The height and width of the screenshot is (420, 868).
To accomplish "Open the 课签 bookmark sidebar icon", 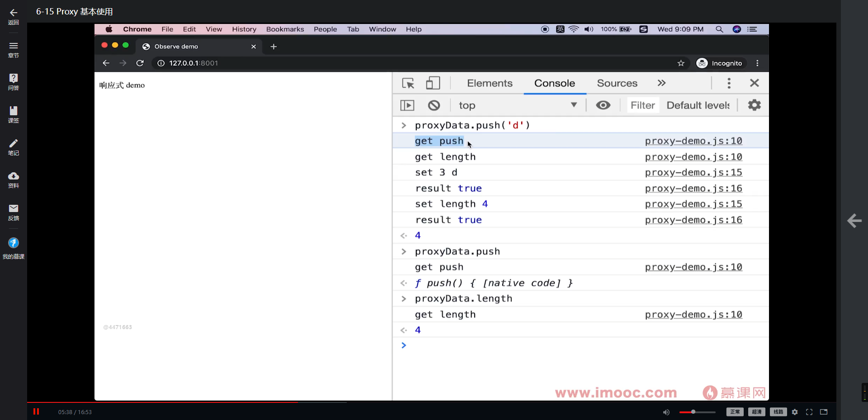I will pyautogui.click(x=14, y=111).
